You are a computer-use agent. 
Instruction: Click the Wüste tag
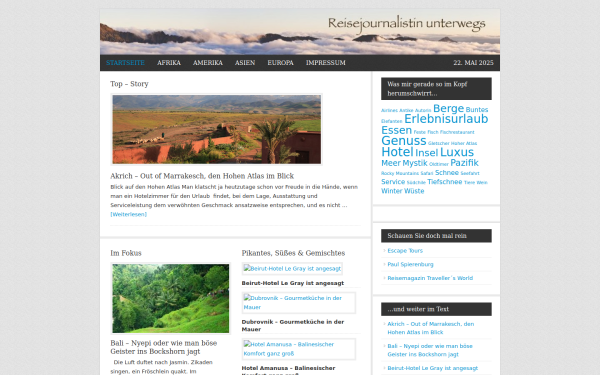pos(414,191)
